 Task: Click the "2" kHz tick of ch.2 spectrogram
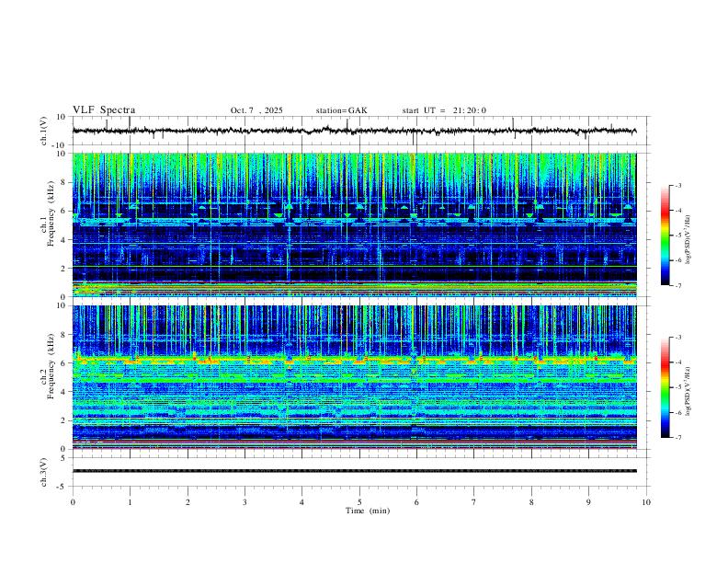pyautogui.click(x=64, y=420)
